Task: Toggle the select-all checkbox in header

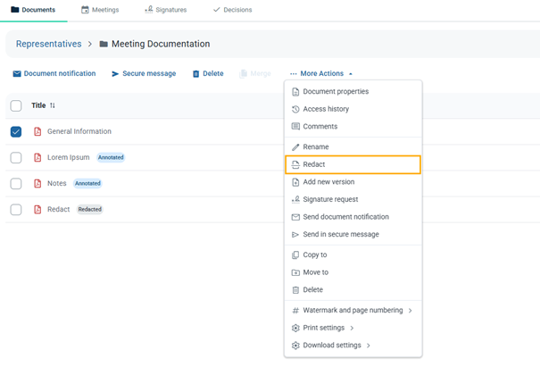Action: tap(16, 105)
